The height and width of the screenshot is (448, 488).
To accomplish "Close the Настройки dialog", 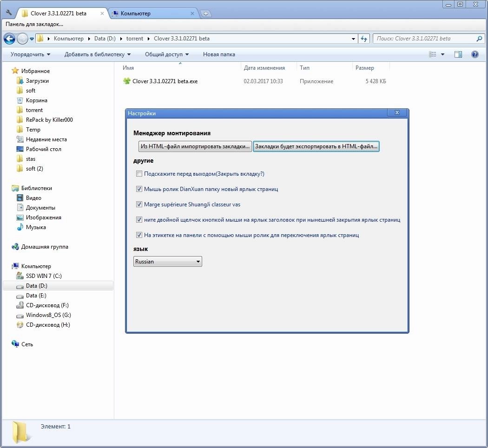I will tap(397, 112).
